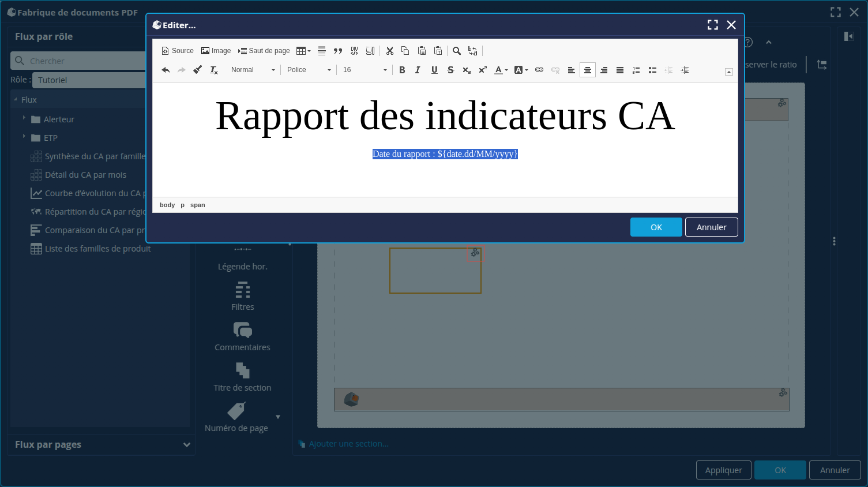Click the undo arrow icon

pyautogui.click(x=166, y=70)
